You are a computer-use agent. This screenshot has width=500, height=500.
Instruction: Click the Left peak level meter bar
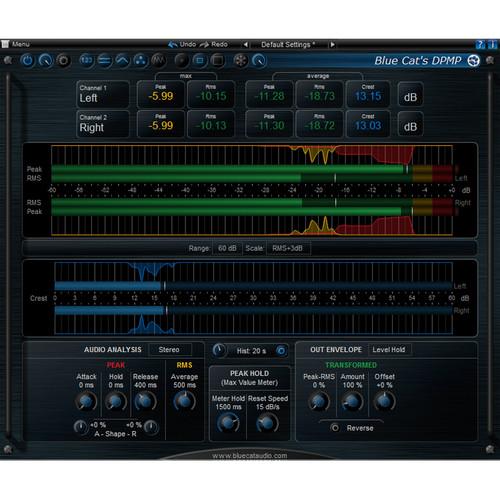tap(252, 169)
